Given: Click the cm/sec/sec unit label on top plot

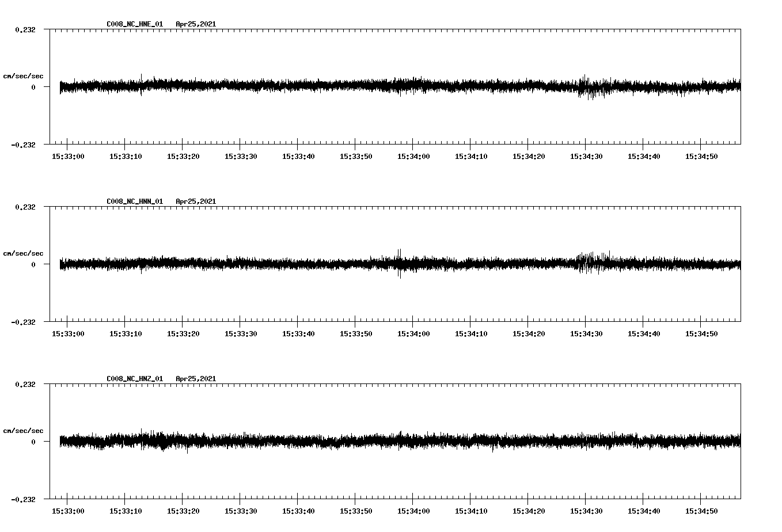Looking at the screenshot, I should pos(24,75).
